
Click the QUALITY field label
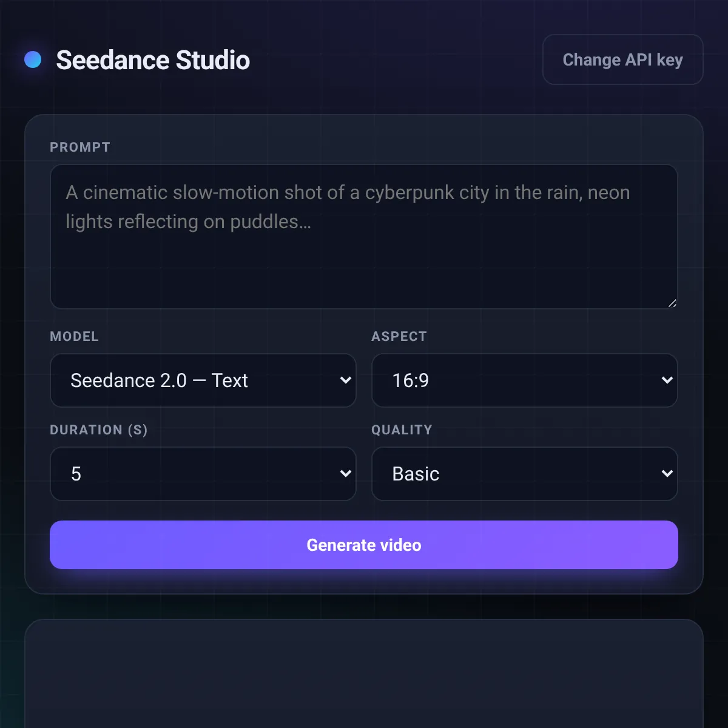(x=402, y=430)
